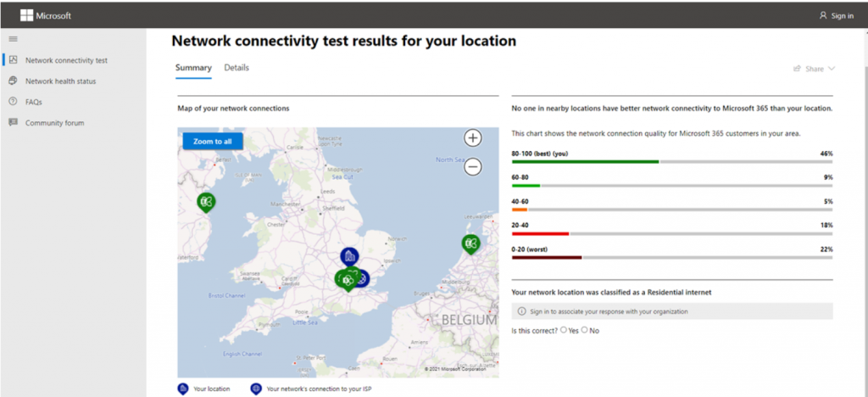Viewport: 868px width, 397px height.
Task: Select the green pin cluster near London
Action: [347, 278]
